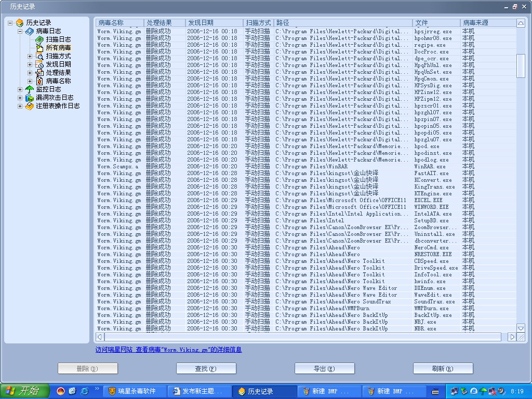
Task: Sort by 病毒来源 column header
Action: tap(488, 23)
